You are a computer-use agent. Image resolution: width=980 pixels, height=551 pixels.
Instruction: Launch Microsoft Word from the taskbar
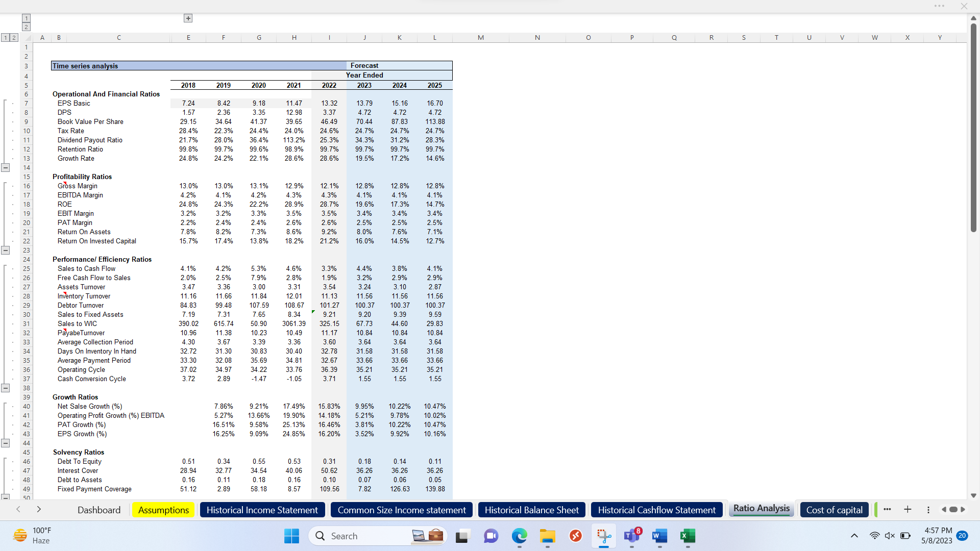point(659,536)
